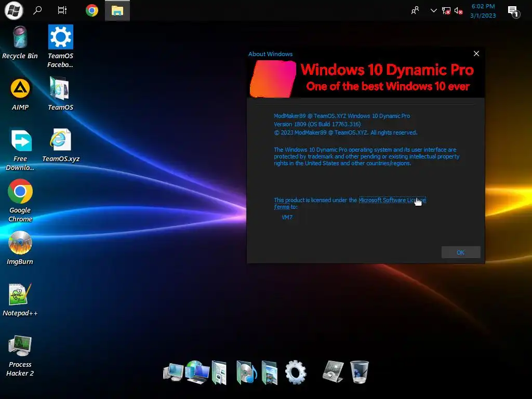This screenshot has width=532, height=399.
Task: Open the pictures folder dock icon
Action: (x=270, y=373)
